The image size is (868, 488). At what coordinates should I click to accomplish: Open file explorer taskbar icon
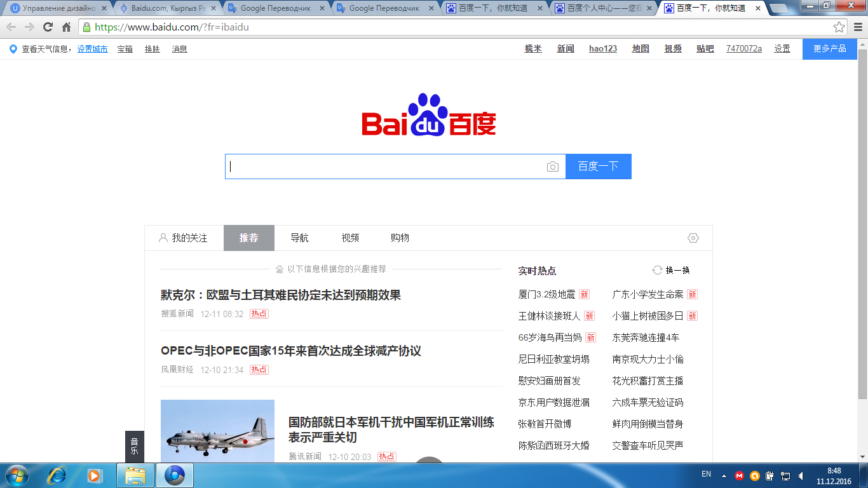pyautogui.click(x=135, y=475)
